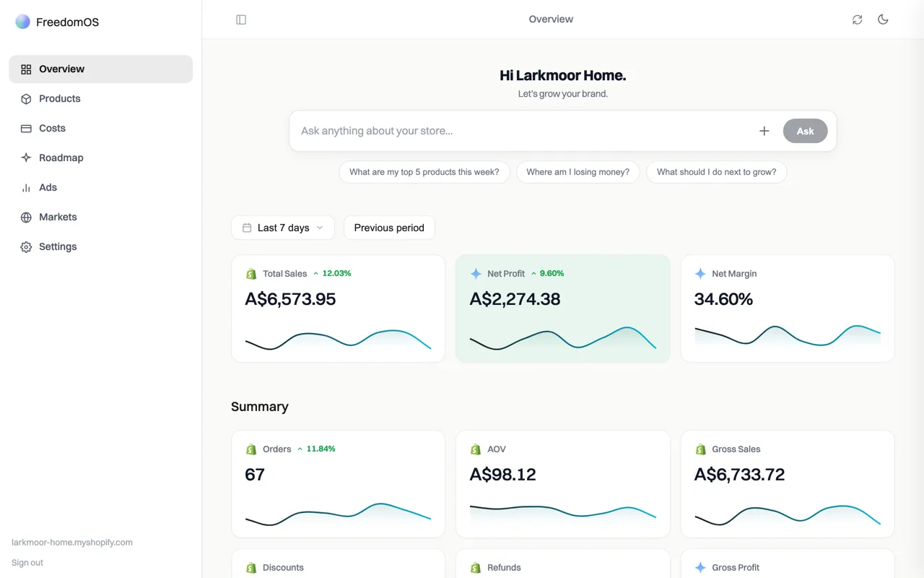Go to the Products page

coord(101,99)
